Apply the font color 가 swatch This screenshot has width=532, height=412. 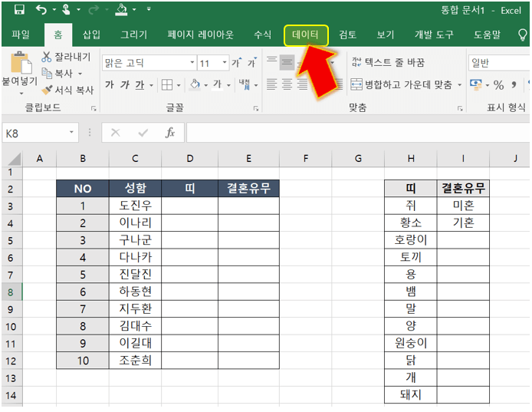218,84
